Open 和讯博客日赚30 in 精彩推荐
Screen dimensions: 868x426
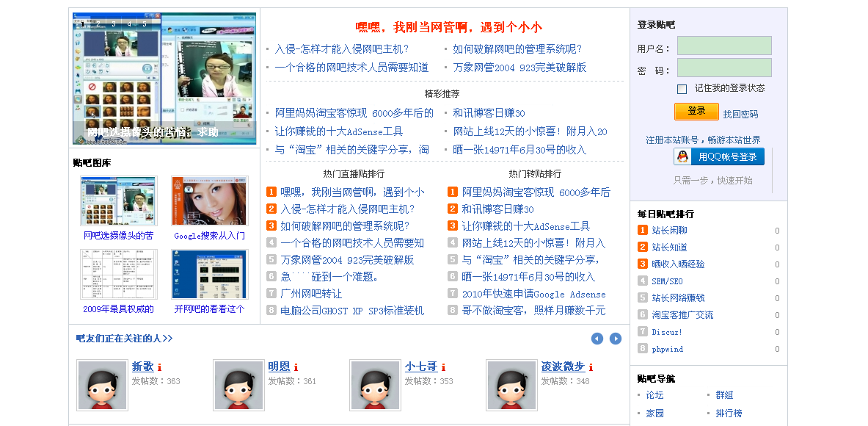(x=489, y=113)
